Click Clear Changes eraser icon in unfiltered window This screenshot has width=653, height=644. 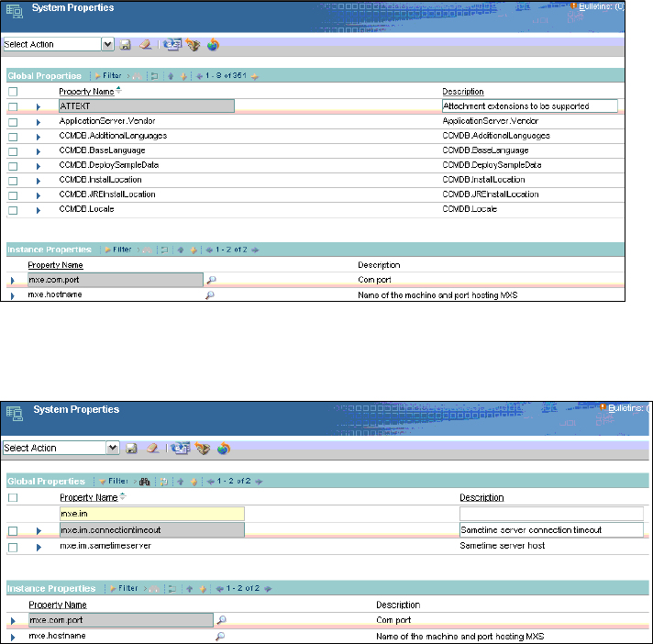(x=145, y=45)
